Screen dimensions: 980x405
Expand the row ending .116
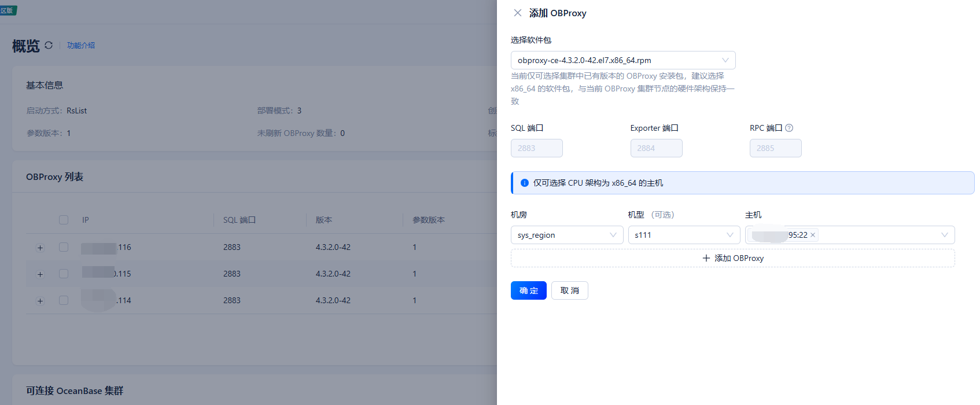click(x=40, y=248)
